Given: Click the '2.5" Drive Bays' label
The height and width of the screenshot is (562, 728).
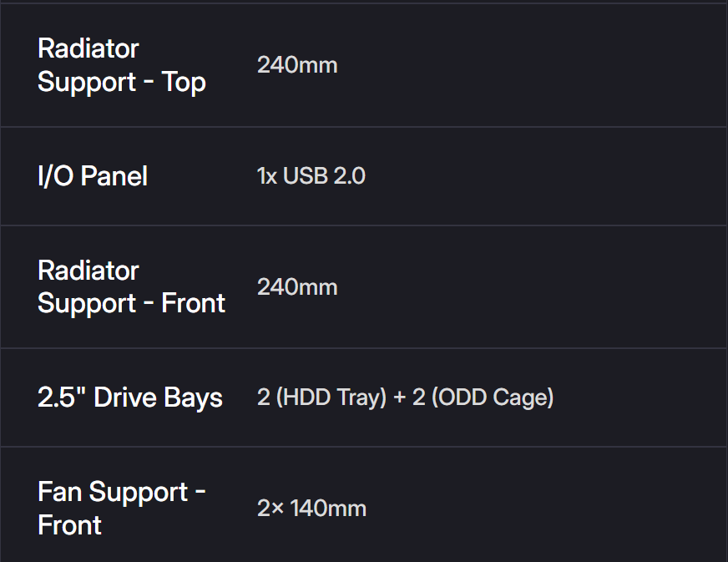Looking at the screenshot, I should (x=129, y=397).
